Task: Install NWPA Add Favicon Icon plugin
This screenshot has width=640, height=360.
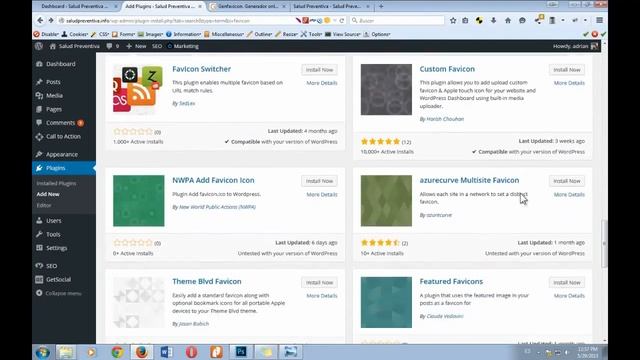Action: (x=319, y=181)
